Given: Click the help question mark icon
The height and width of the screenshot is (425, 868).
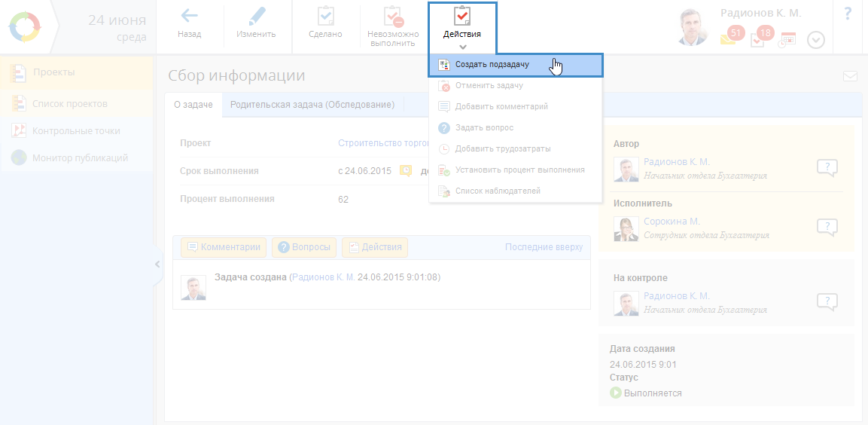Looking at the screenshot, I should point(848,14).
